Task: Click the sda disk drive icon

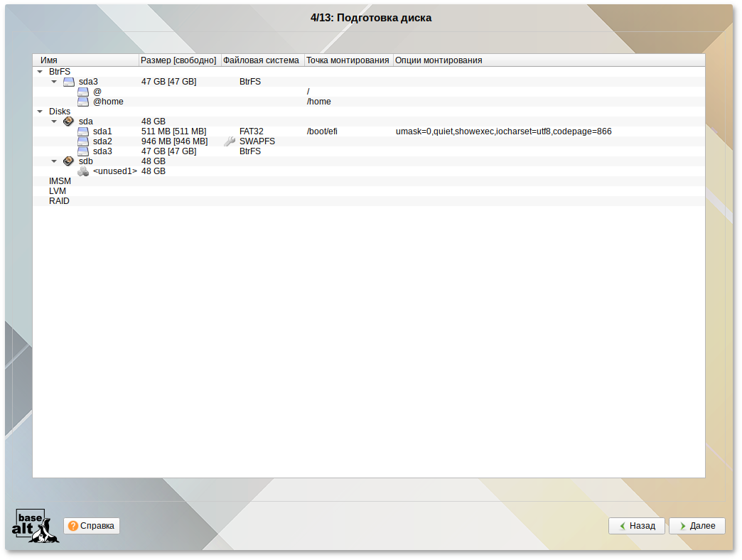Action: 68,121
